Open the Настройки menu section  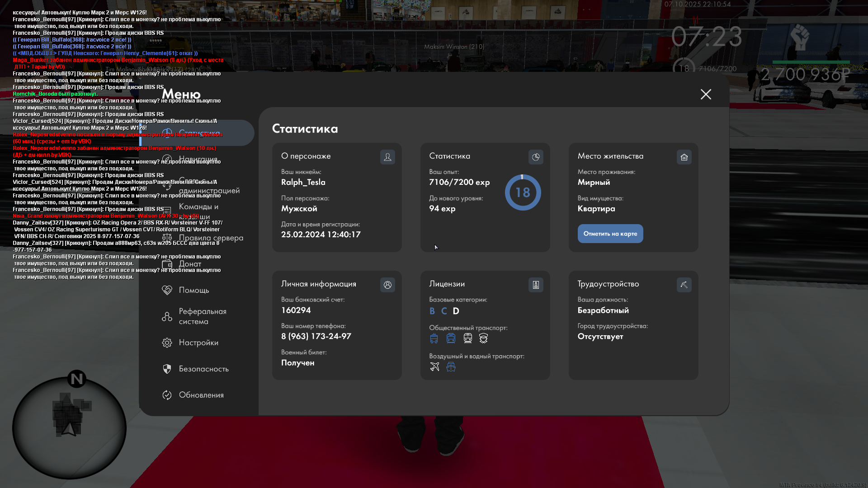point(198,343)
